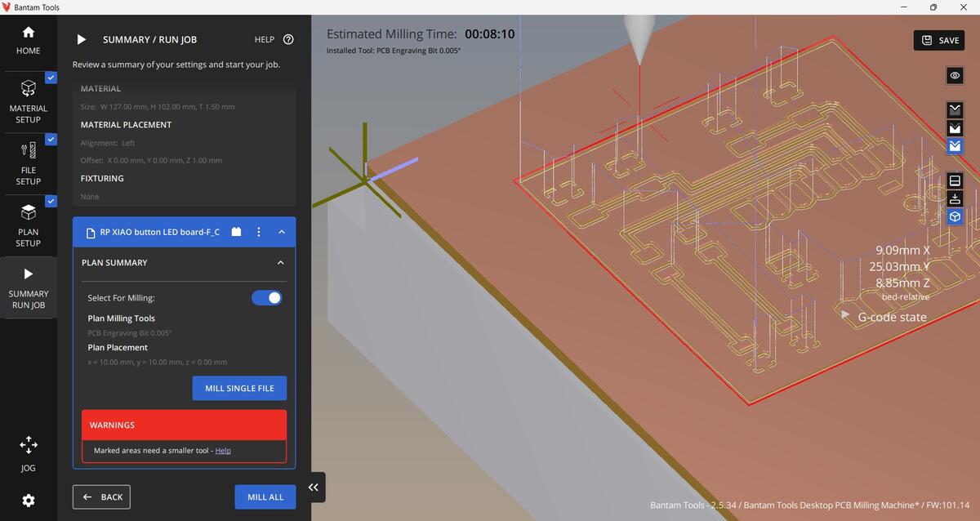Switch to the top-down view icon
The image size is (980, 521).
[955, 198]
